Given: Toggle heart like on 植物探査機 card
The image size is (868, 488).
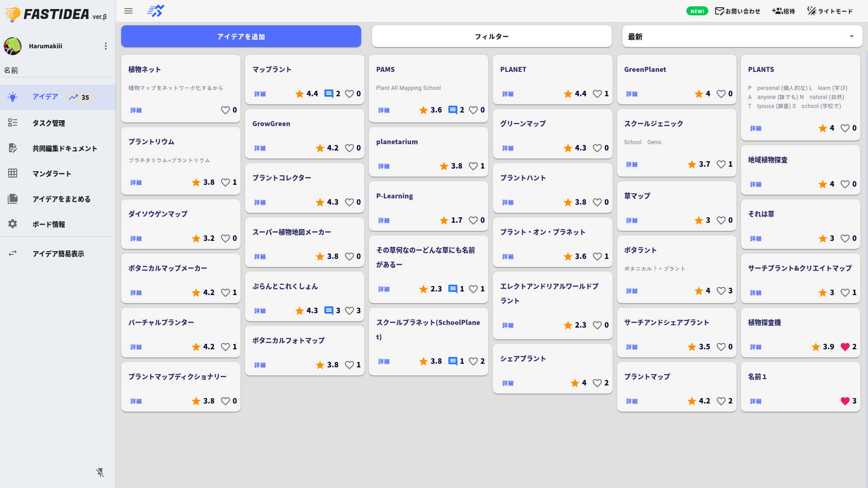Looking at the screenshot, I should pyautogui.click(x=845, y=347).
